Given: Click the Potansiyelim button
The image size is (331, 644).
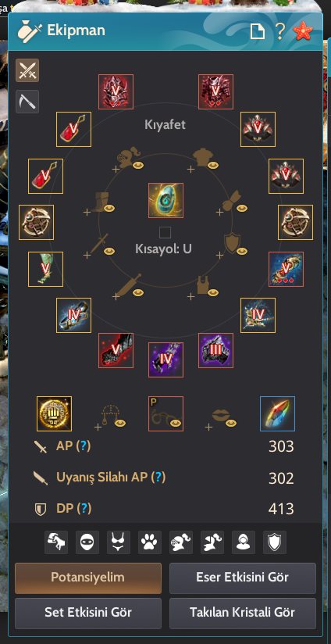Looking at the screenshot, I should pyautogui.click(x=88, y=578).
